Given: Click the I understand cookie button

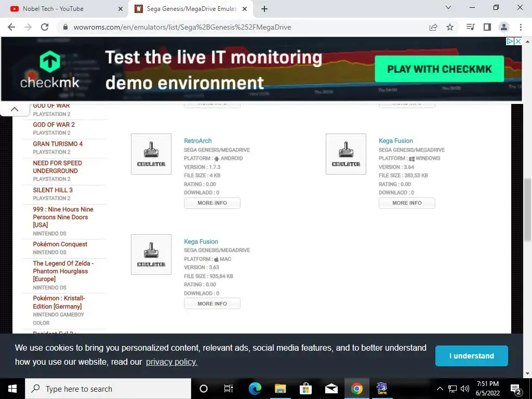Looking at the screenshot, I should point(472,356).
